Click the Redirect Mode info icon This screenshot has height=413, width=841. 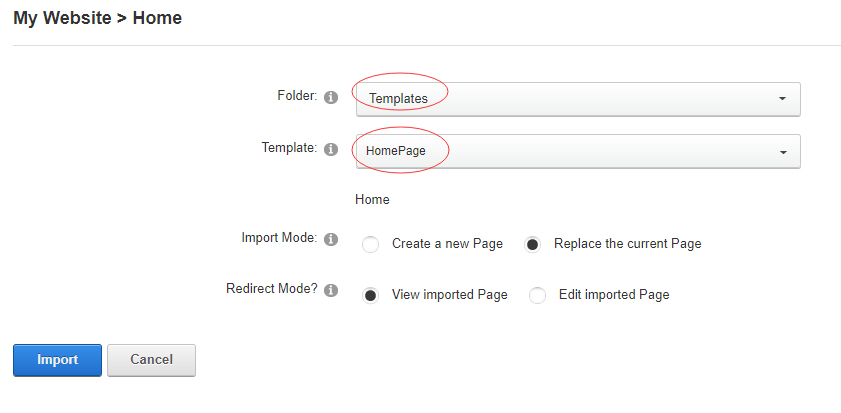(332, 291)
